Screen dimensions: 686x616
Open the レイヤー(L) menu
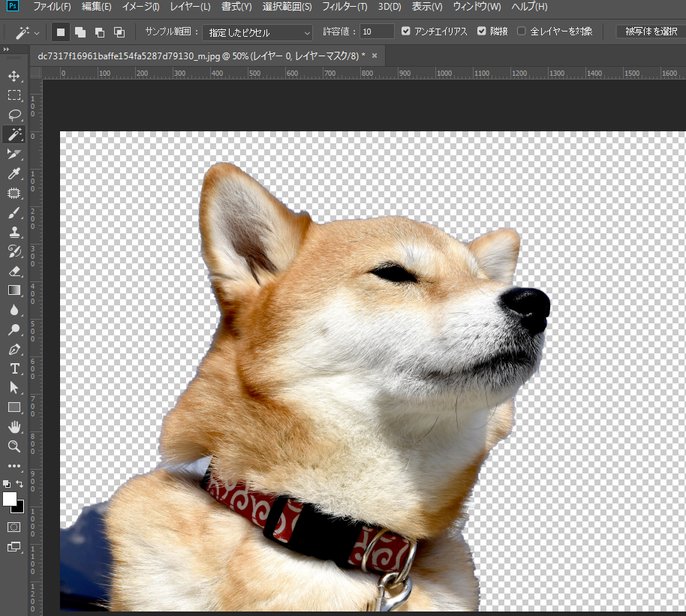point(190,7)
